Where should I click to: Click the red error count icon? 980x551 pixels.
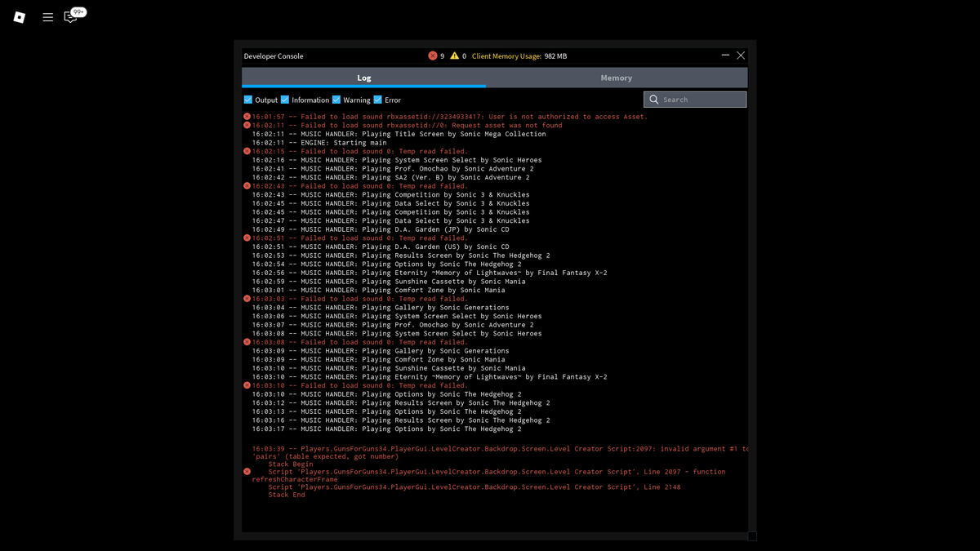point(433,56)
